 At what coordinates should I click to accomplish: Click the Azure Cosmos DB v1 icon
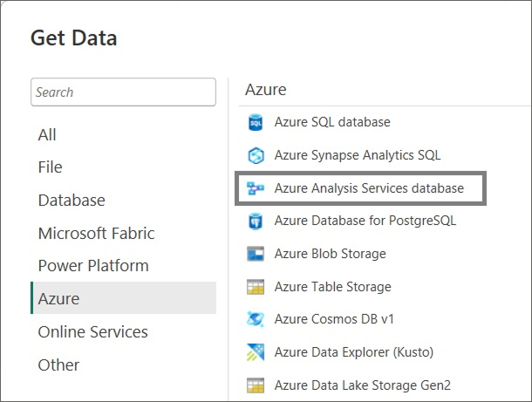(x=256, y=319)
